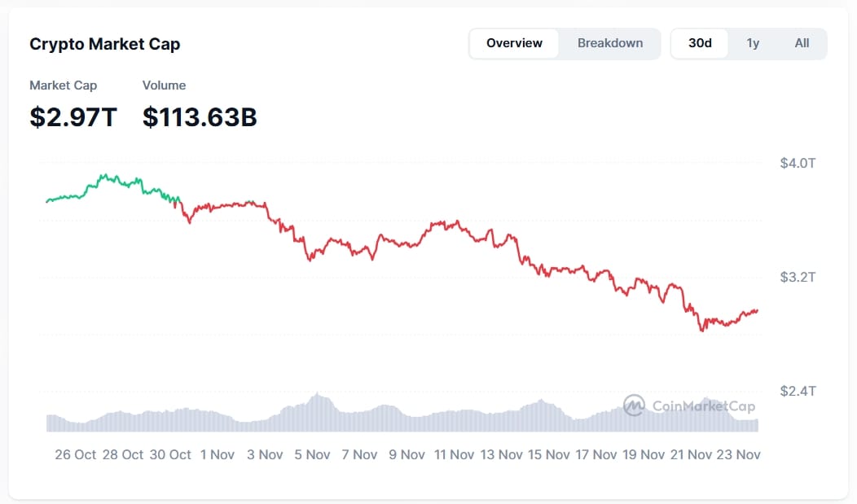
Task: Switch chart range to 1y
Action: click(753, 44)
